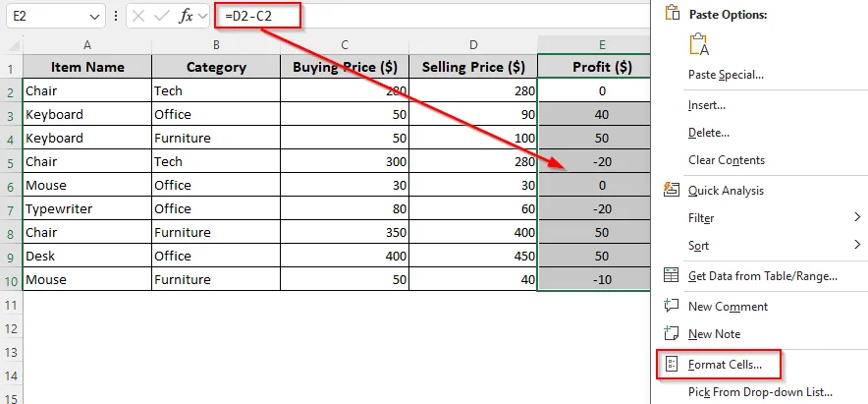Click Tech category in row 2
868x404 pixels.
pyautogui.click(x=216, y=90)
